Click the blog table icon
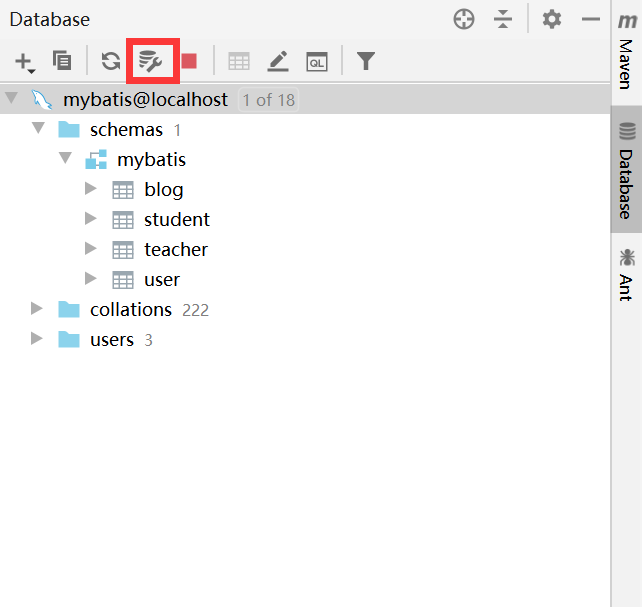Screen dimensions: 642x607 tap(123, 190)
